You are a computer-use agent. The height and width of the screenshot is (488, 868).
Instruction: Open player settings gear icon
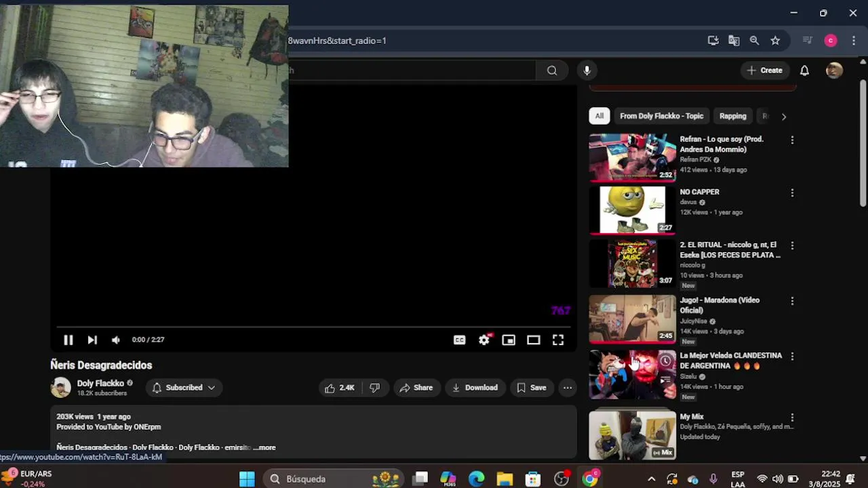click(x=484, y=340)
